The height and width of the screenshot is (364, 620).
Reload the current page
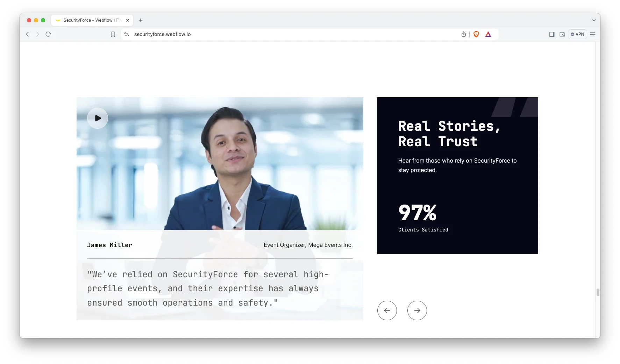point(48,34)
